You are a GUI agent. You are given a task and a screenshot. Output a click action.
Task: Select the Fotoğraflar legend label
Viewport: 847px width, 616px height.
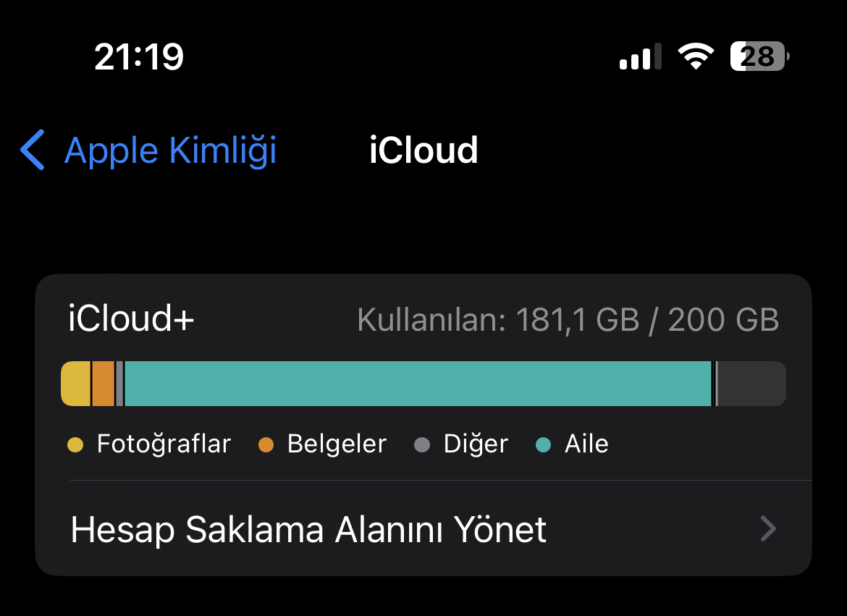click(164, 444)
